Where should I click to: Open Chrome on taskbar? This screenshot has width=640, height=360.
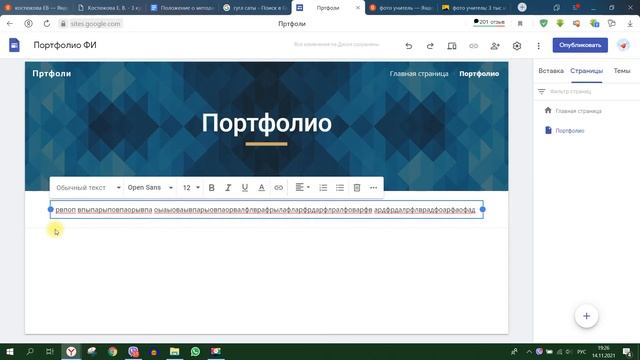pyautogui.click(x=113, y=351)
